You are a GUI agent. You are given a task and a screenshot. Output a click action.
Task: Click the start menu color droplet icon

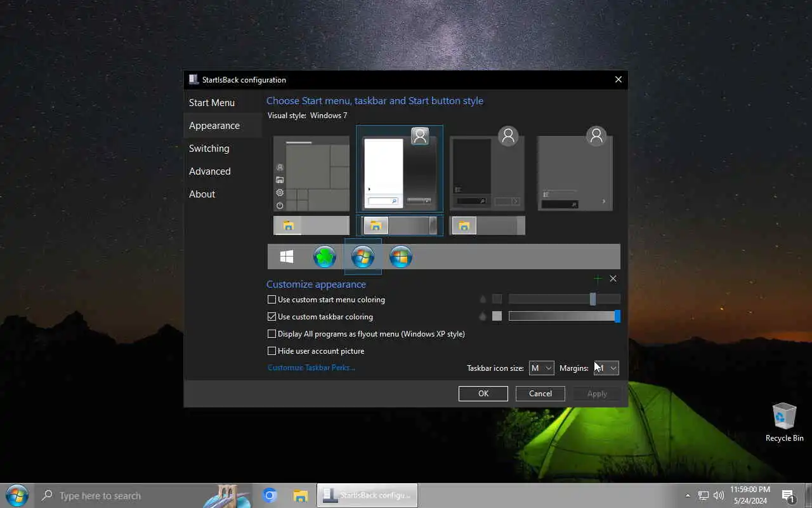tap(483, 299)
